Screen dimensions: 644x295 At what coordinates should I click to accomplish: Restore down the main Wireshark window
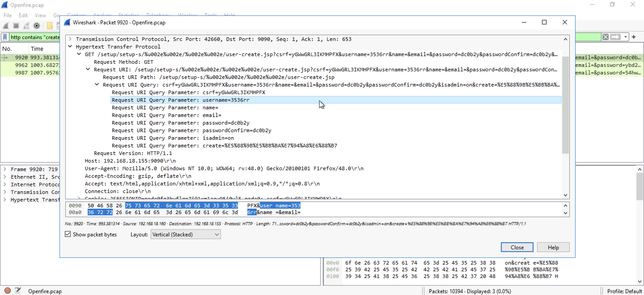click(612, 4)
